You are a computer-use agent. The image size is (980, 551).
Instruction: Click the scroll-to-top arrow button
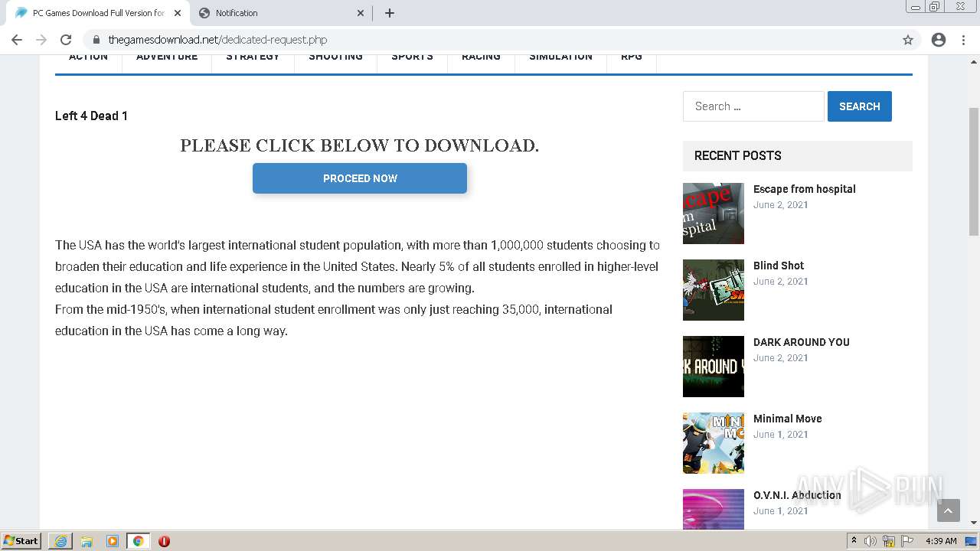tap(948, 510)
